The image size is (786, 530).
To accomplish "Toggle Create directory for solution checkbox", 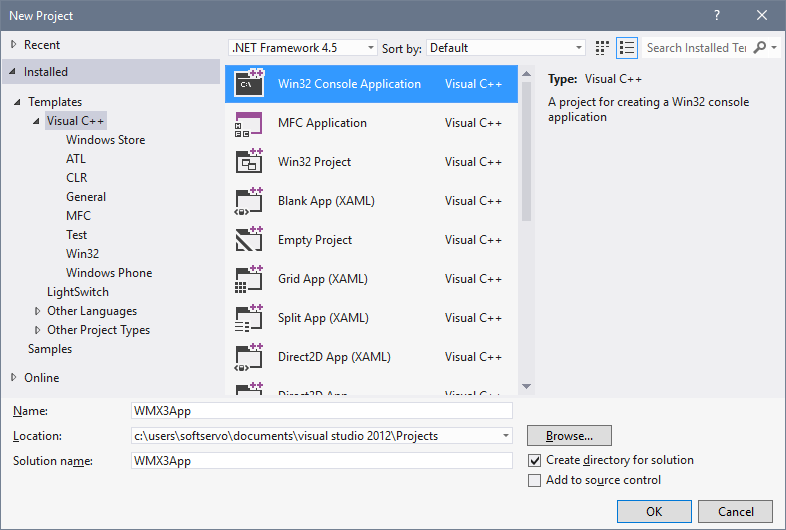I will click(x=534, y=460).
